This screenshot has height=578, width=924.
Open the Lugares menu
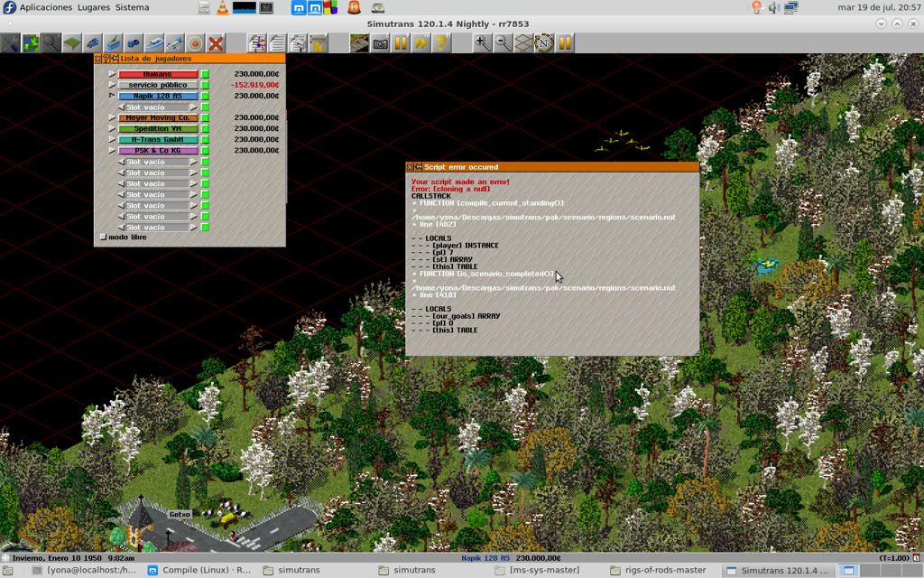pos(94,7)
